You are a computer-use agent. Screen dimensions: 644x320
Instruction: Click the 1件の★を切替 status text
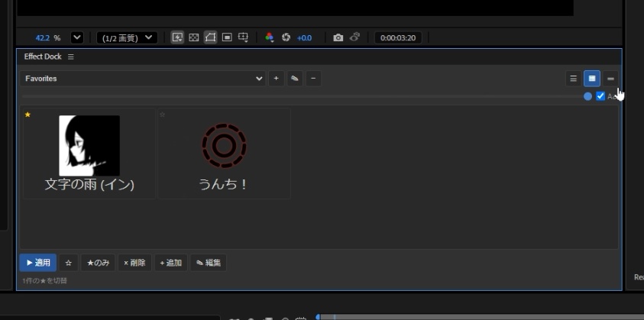[x=45, y=281]
